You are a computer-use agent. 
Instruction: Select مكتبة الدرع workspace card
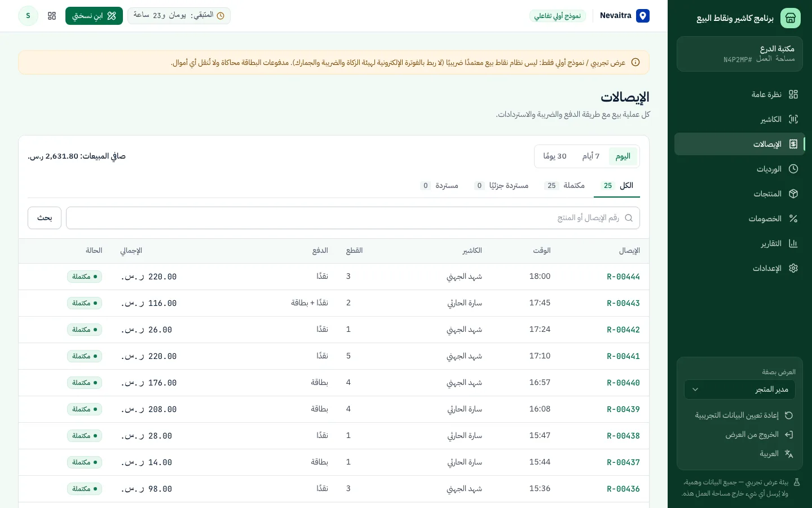[x=740, y=54]
